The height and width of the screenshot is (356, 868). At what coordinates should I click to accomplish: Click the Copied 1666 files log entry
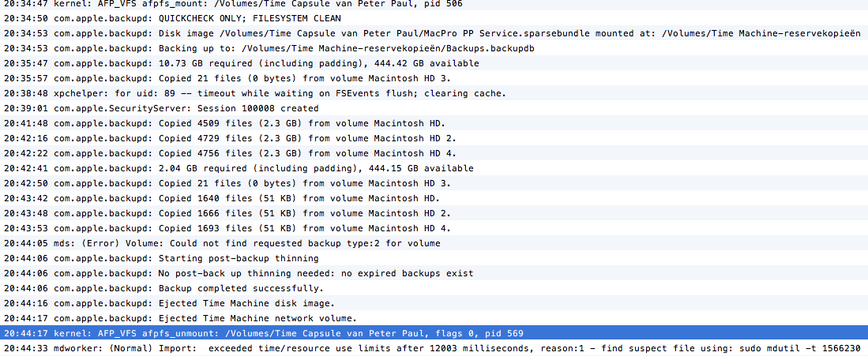point(434,212)
